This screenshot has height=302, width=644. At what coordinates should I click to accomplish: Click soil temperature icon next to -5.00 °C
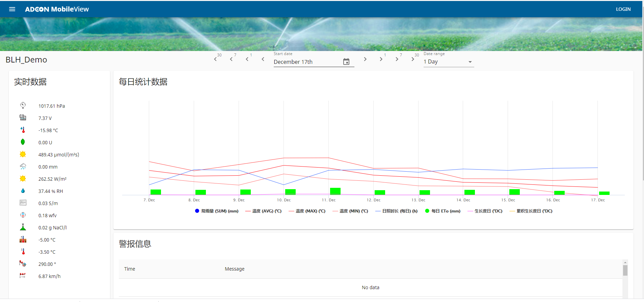point(23,239)
